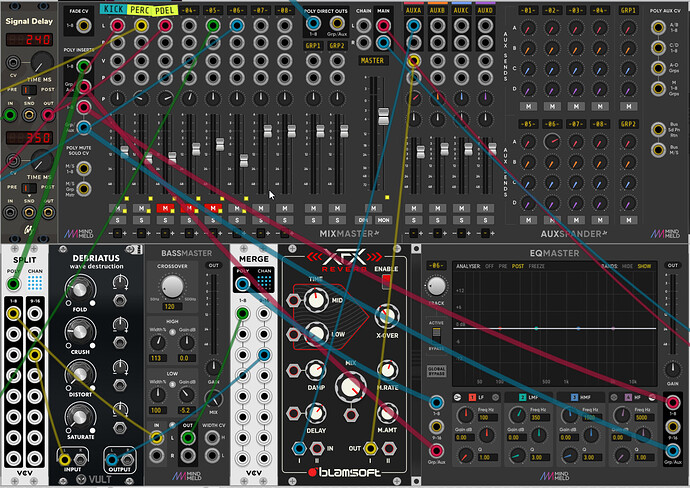Click the EQMaster Grp/Aux input jack

[436, 451]
